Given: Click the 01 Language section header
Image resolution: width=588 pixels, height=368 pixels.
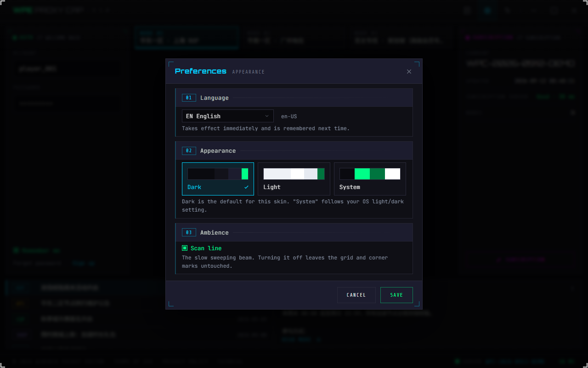Looking at the screenshot, I should pyautogui.click(x=294, y=98).
